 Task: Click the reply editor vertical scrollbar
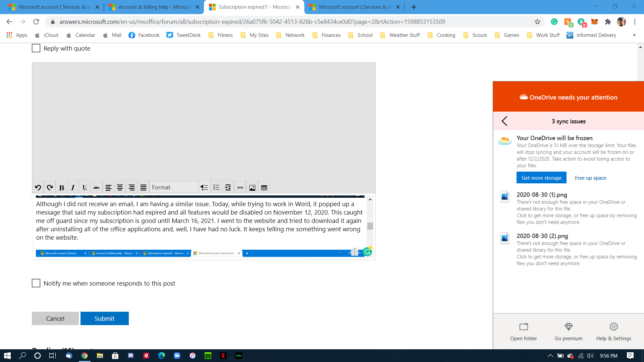370,226
